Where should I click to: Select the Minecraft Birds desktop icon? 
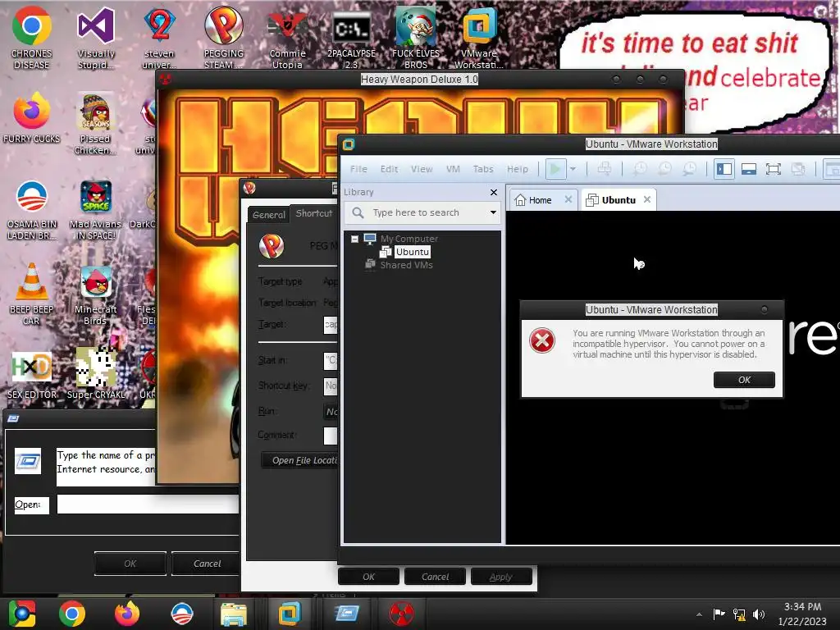[95, 295]
